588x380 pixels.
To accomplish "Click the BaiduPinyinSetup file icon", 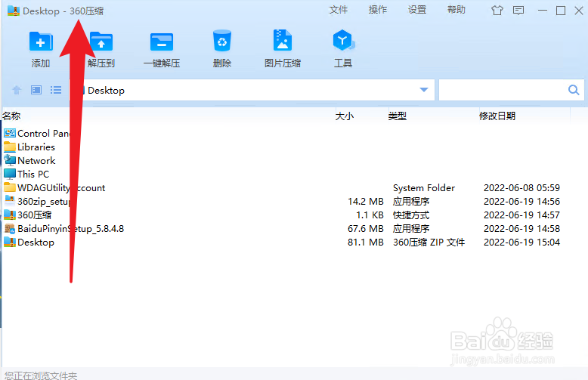I will [x=10, y=229].
